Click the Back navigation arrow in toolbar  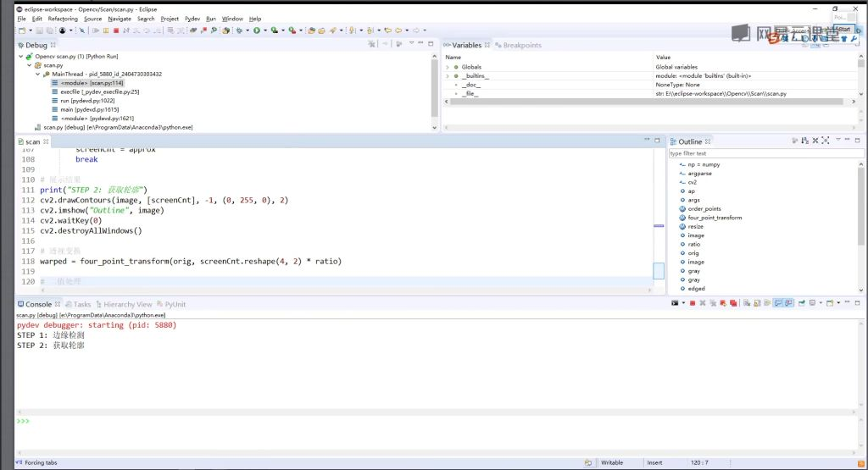(x=398, y=30)
